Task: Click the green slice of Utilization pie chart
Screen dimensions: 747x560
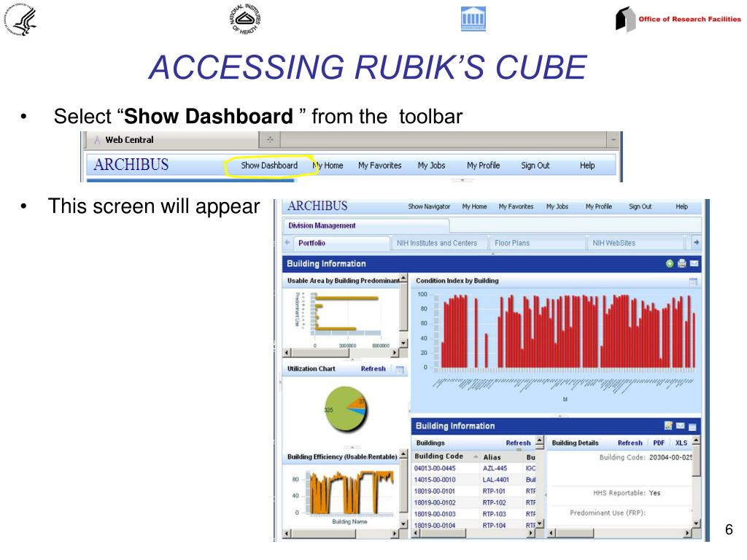Action: click(338, 410)
